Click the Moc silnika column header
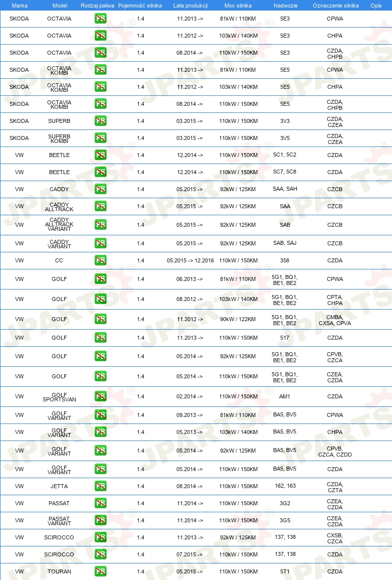Image resolution: width=392 pixels, height=580 pixels. click(x=238, y=6)
